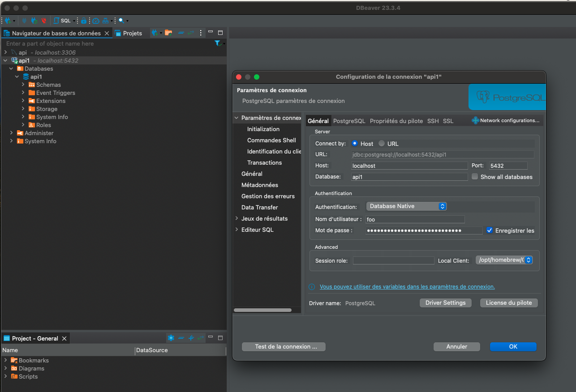
Task: Open the connection variables help link
Action: 407,287
